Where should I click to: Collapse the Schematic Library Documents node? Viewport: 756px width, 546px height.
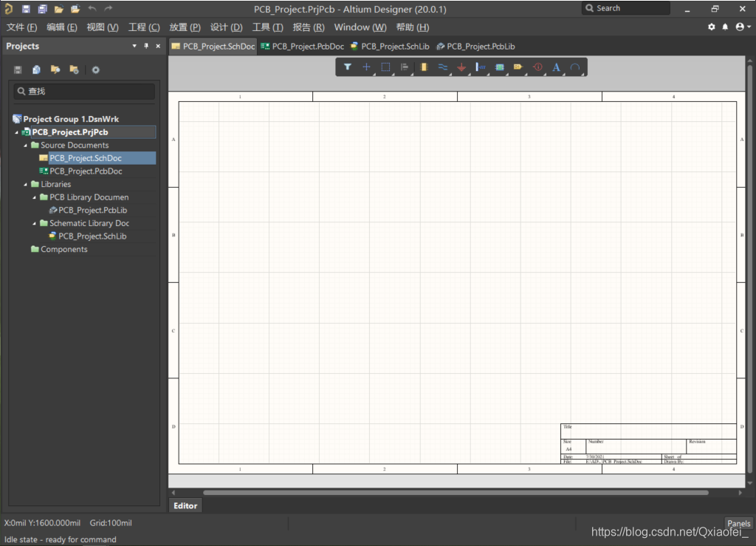coord(35,223)
